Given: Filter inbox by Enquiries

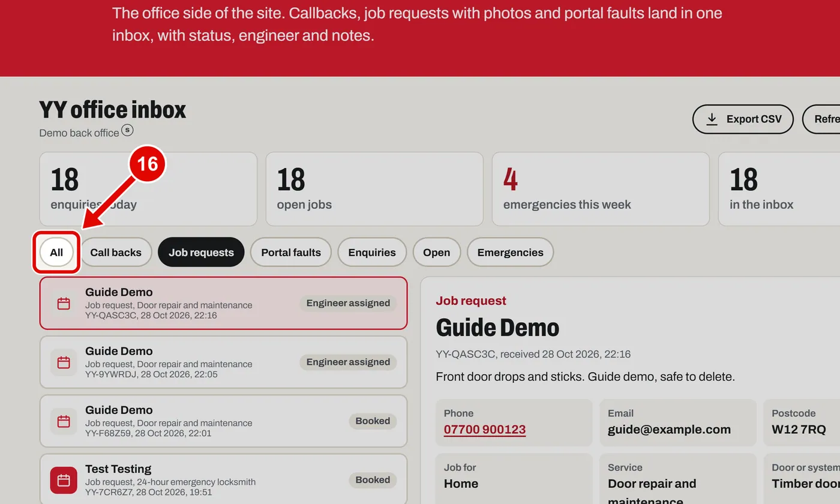Looking at the screenshot, I should click(372, 253).
